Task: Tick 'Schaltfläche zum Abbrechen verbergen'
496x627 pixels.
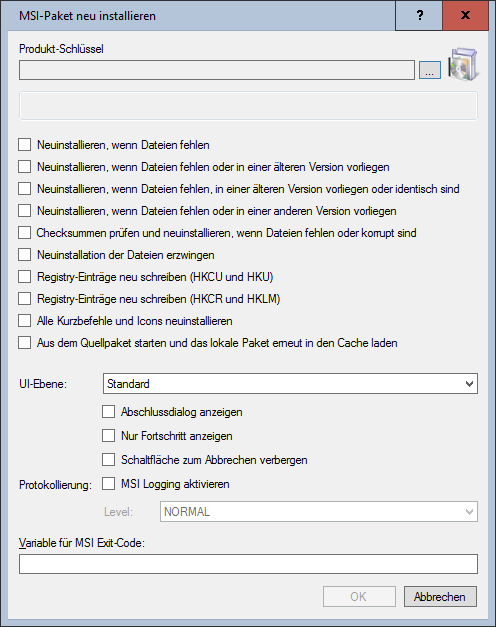Action: click(x=108, y=459)
